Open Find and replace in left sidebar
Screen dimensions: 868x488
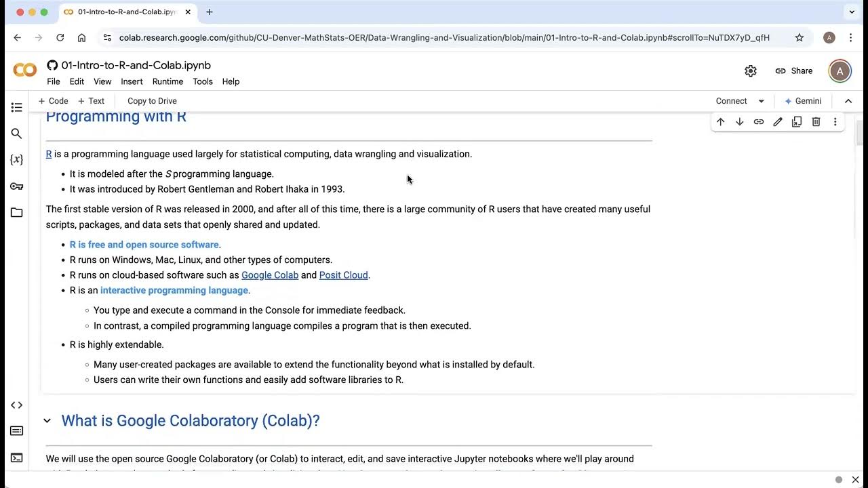pyautogui.click(x=17, y=134)
